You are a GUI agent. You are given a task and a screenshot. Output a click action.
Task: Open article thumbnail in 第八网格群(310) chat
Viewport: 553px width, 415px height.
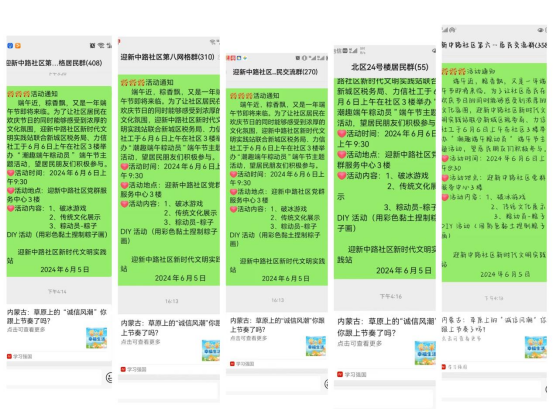pyautogui.click(x=211, y=350)
